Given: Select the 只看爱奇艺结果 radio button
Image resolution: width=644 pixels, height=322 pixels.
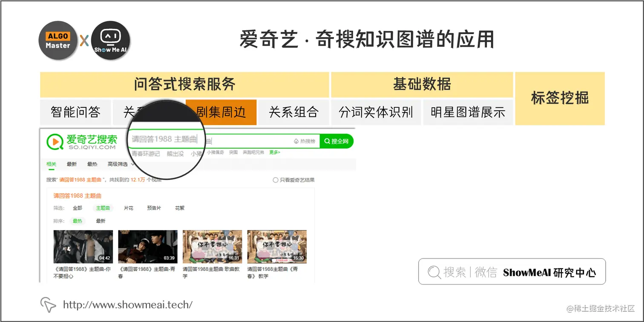Looking at the screenshot, I should 276,180.
